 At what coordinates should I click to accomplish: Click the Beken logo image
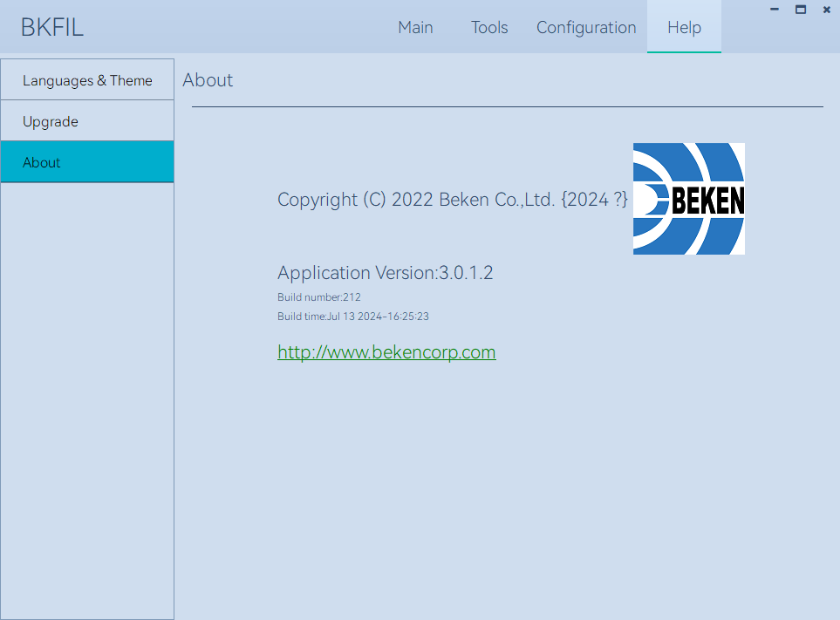point(688,199)
